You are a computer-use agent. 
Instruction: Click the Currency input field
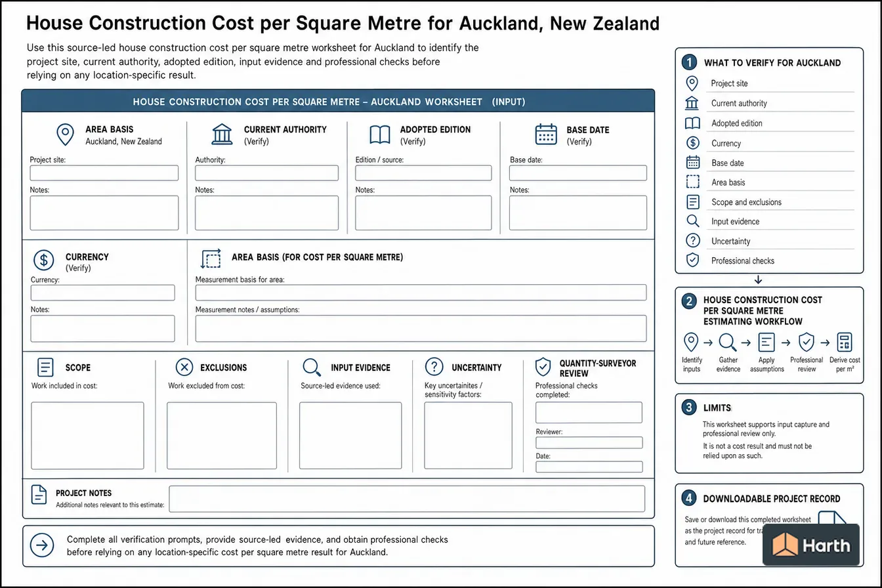point(103,293)
